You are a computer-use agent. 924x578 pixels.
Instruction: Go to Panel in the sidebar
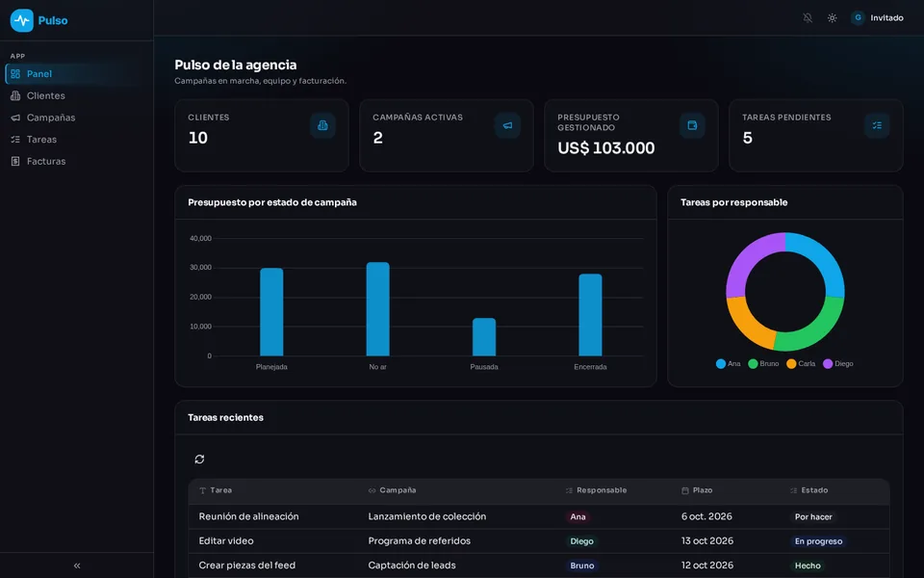[77, 74]
